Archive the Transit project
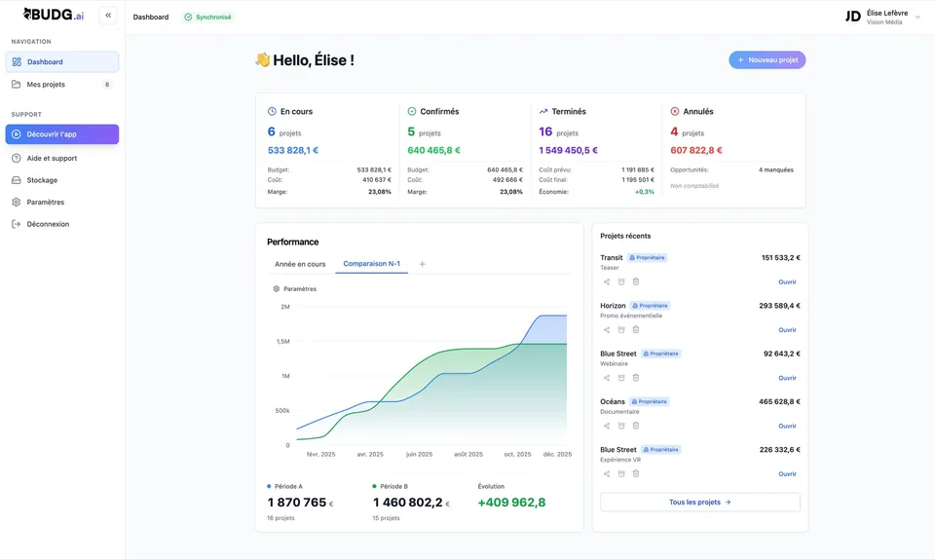The width and height of the screenshot is (935, 560). tap(621, 282)
